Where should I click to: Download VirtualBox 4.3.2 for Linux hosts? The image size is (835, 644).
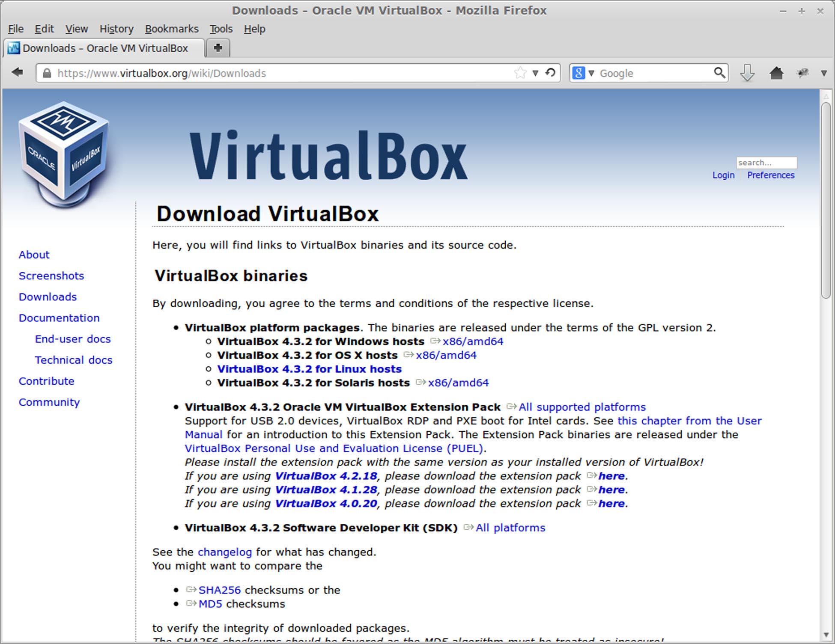coord(309,369)
